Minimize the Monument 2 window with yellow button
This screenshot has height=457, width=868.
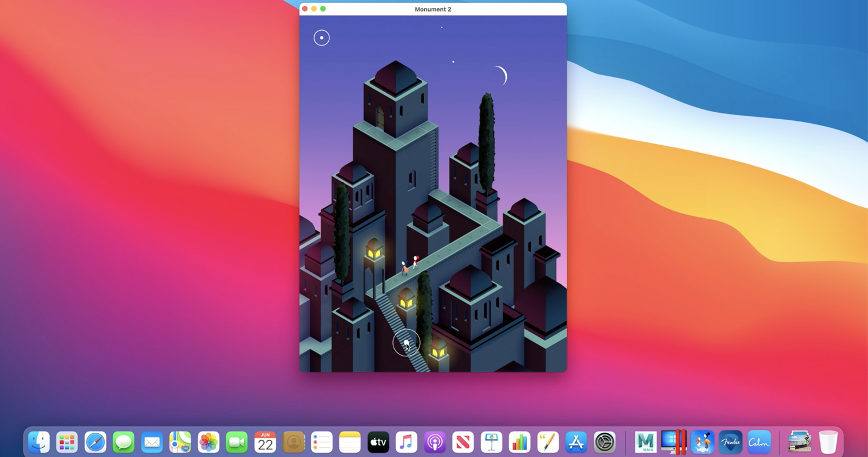tap(314, 9)
